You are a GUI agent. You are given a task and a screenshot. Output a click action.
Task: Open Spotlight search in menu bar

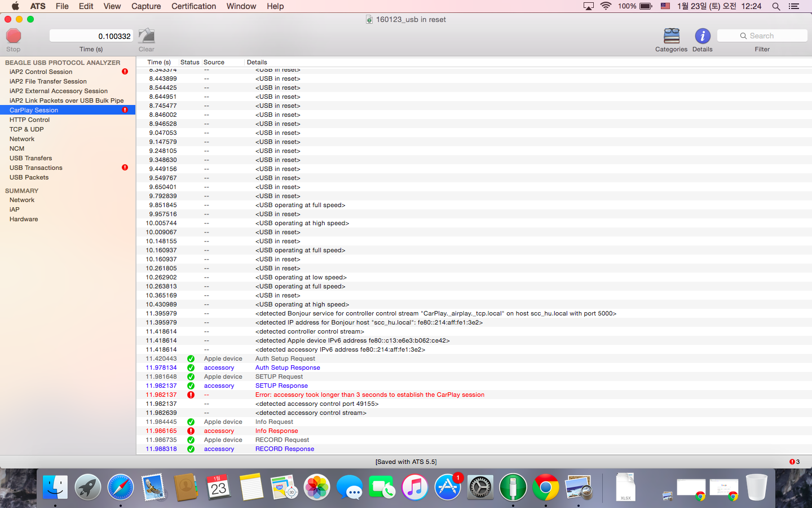point(776,6)
